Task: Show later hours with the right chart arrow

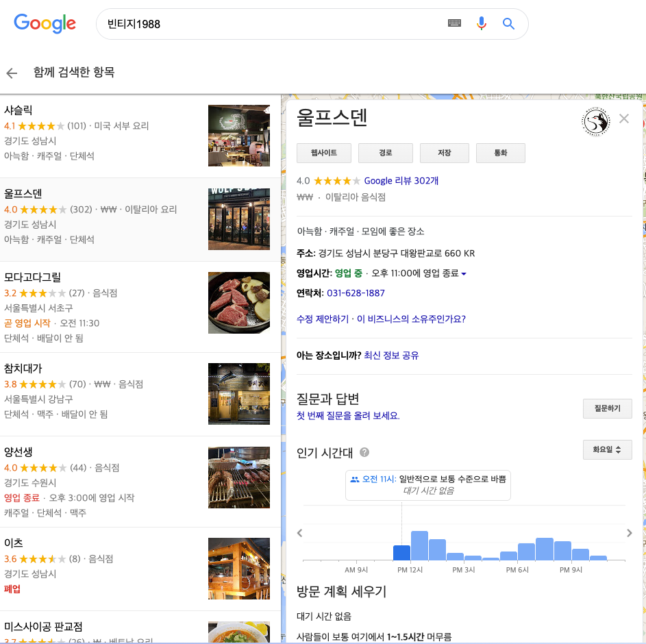Action: click(x=630, y=532)
